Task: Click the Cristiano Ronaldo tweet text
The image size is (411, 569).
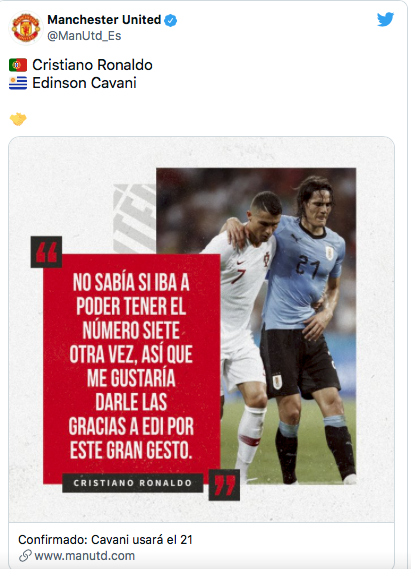Action: pos(92,65)
